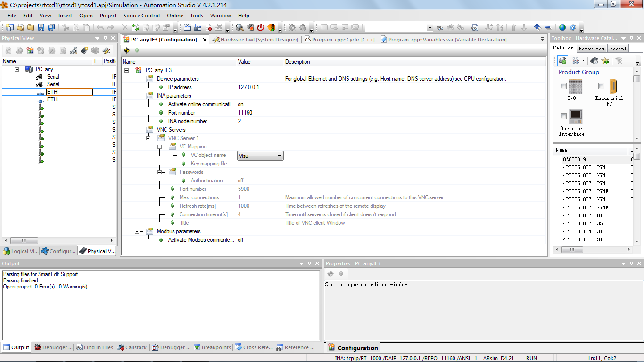Close the PC_any.IF3 Configuration tab
This screenshot has height=362, width=644.
[205, 40]
